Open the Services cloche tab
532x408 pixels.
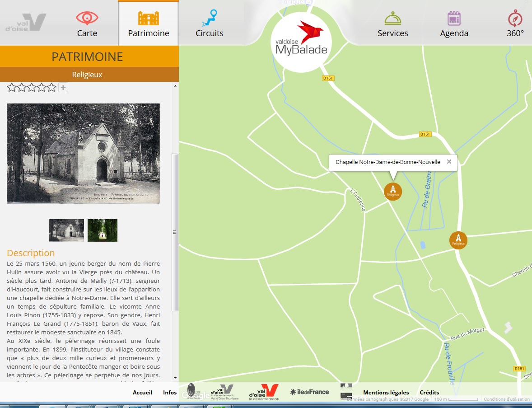392,24
